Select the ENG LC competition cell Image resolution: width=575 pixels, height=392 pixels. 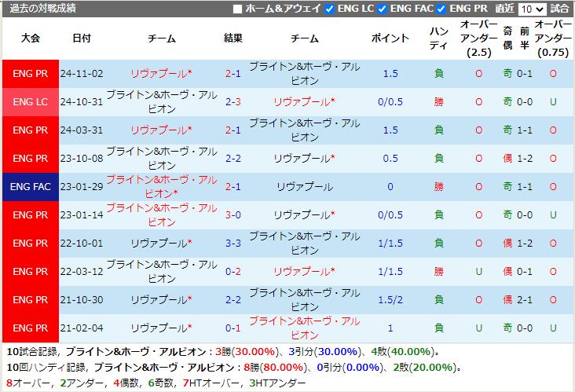pyautogui.click(x=31, y=102)
